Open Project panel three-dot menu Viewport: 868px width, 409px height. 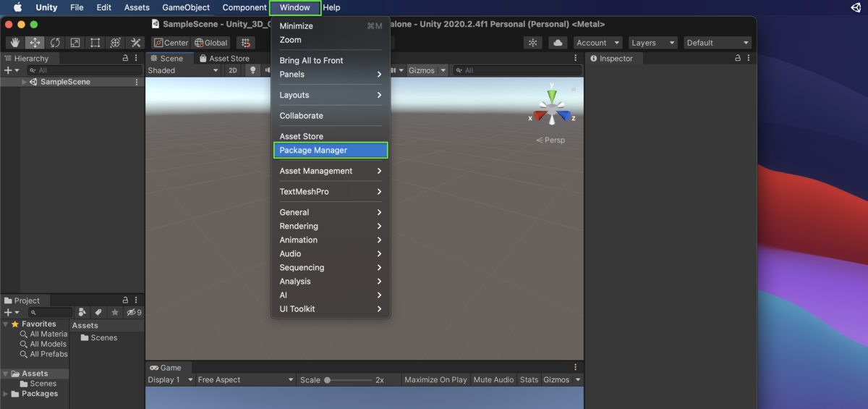(x=136, y=300)
